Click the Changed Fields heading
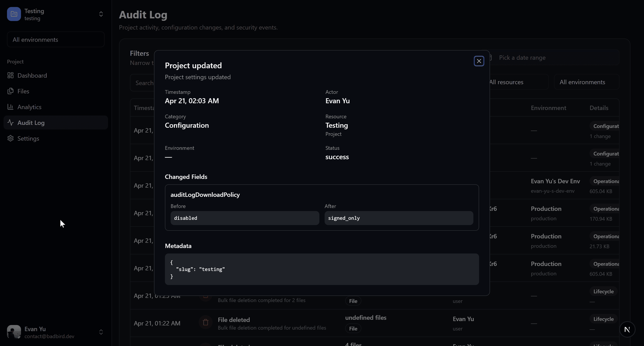The image size is (644, 346). point(186,177)
